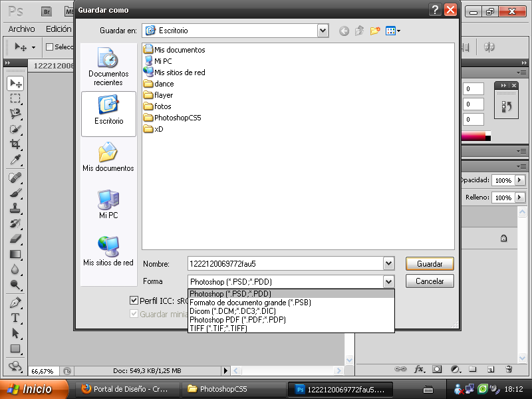Open the Formato dropdown arrow

pyautogui.click(x=389, y=281)
